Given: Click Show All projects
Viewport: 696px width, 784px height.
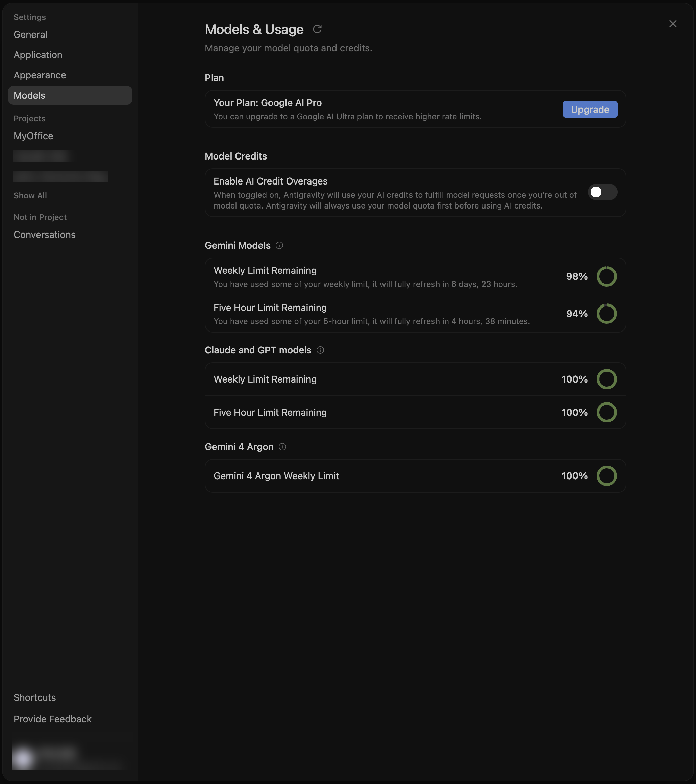Looking at the screenshot, I should pos(30,196).
